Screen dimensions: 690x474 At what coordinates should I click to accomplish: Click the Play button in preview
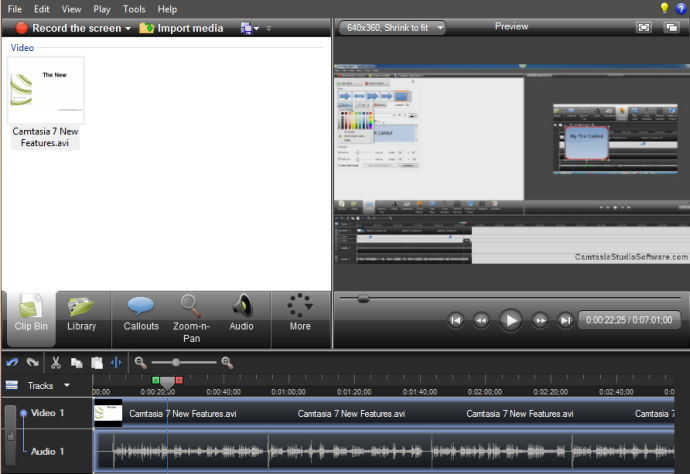510,320
